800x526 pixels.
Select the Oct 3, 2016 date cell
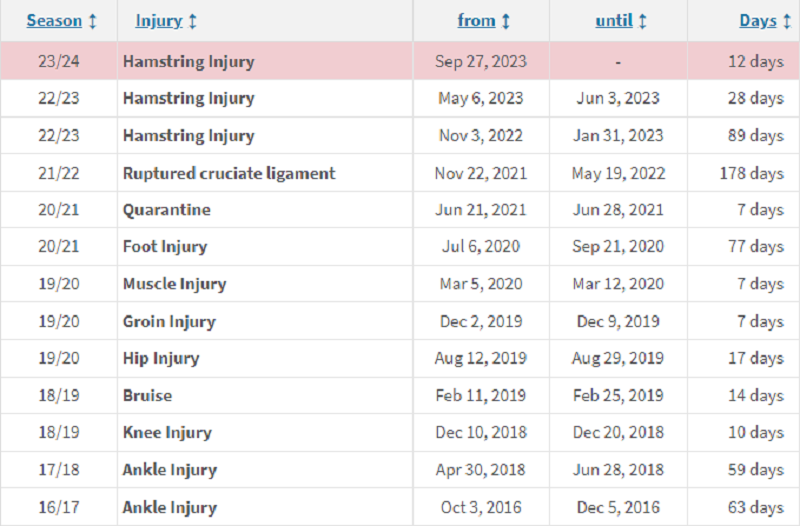click(x=481, y=507)
